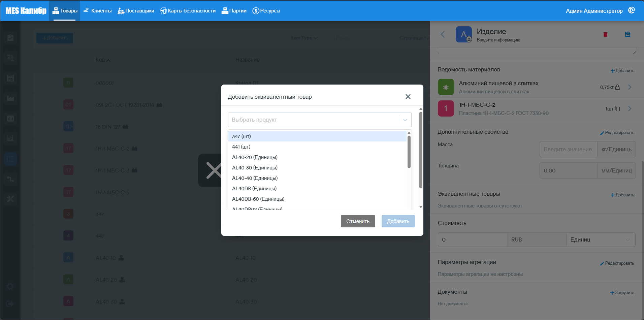This screenshot has width=644, height=320.
Task: Go to Поставщики section
Action: coord(136,11)
